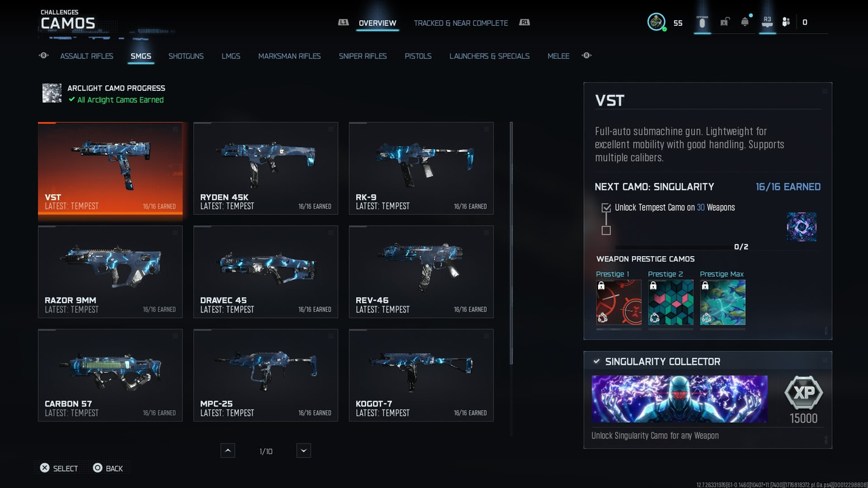The image size is (868, 488).
Task: Open the notifications bell icon
Action: pos(745,22)
